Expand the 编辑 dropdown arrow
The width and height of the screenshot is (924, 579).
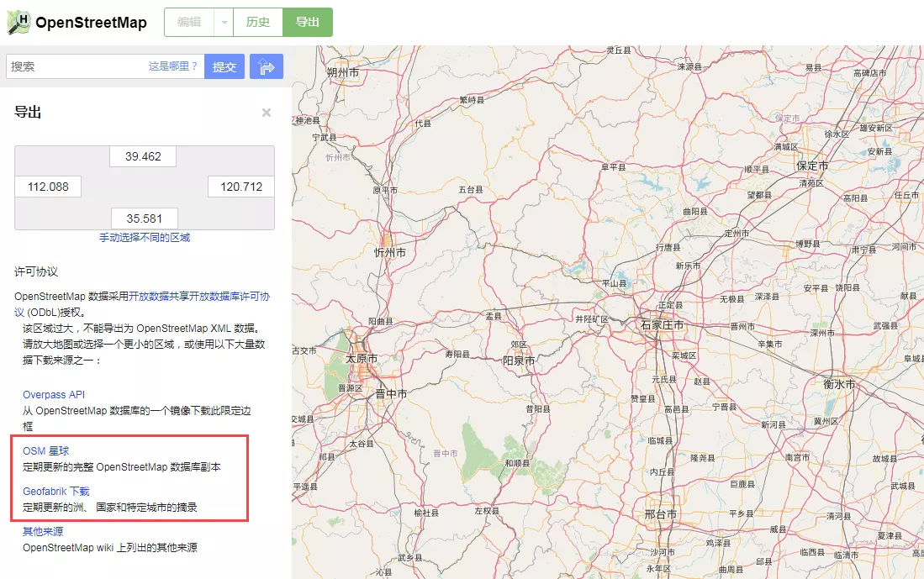pos(224,23)
